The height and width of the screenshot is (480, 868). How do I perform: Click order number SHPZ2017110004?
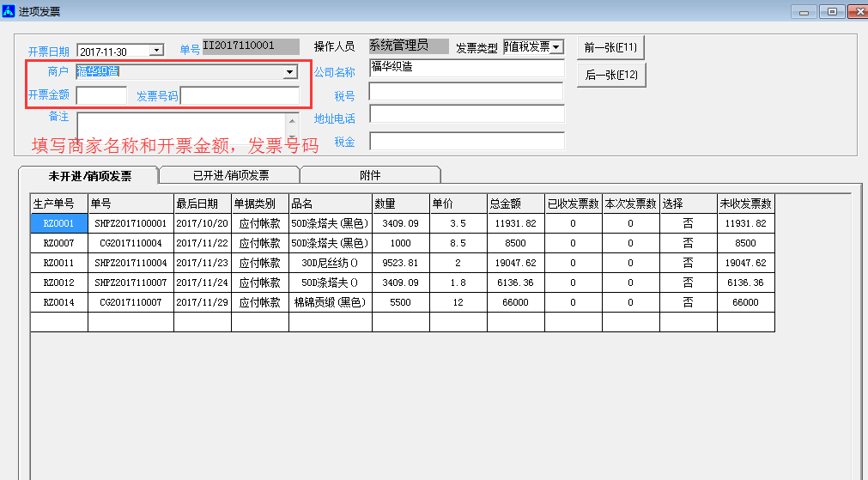click(131, 263)
